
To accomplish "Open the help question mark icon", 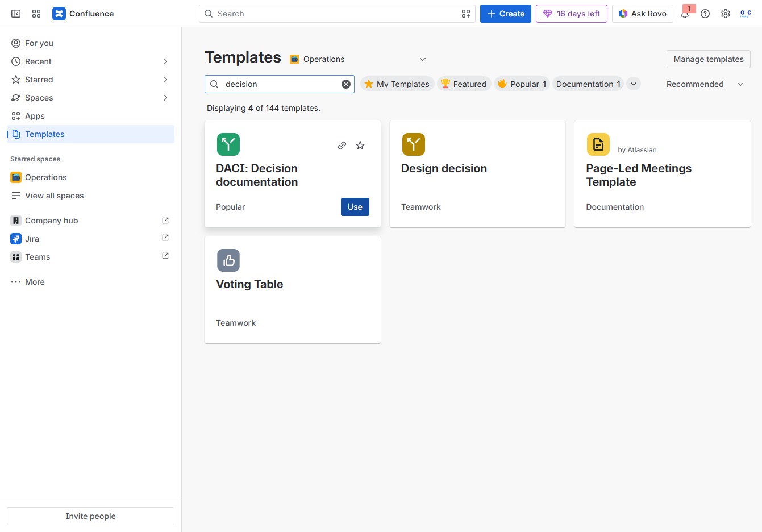I will coord(705,14).
